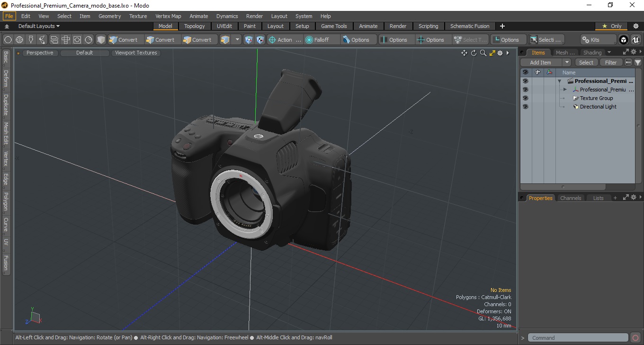Click the Filter button in Items panel
Image resolution: width=644 pixels, height=345 pixels.
pos(611,63)
